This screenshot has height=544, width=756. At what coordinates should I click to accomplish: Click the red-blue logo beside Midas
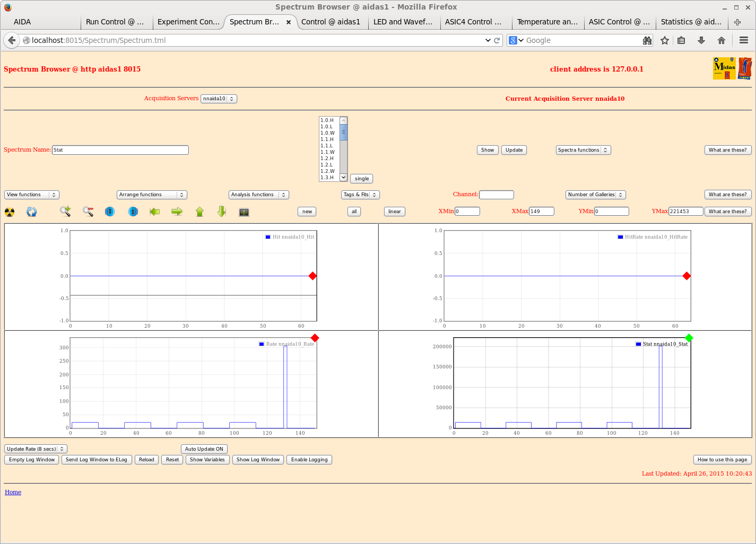coord(745,68)
